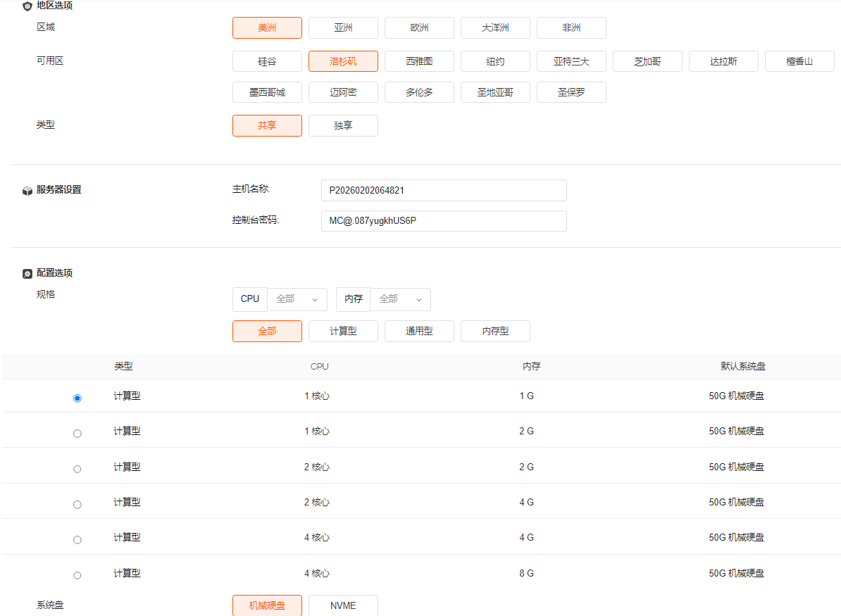The height and width of the screenshot is (616, 841).
Task: Select the 亚洲 region button
Action: tap(343, 28)
